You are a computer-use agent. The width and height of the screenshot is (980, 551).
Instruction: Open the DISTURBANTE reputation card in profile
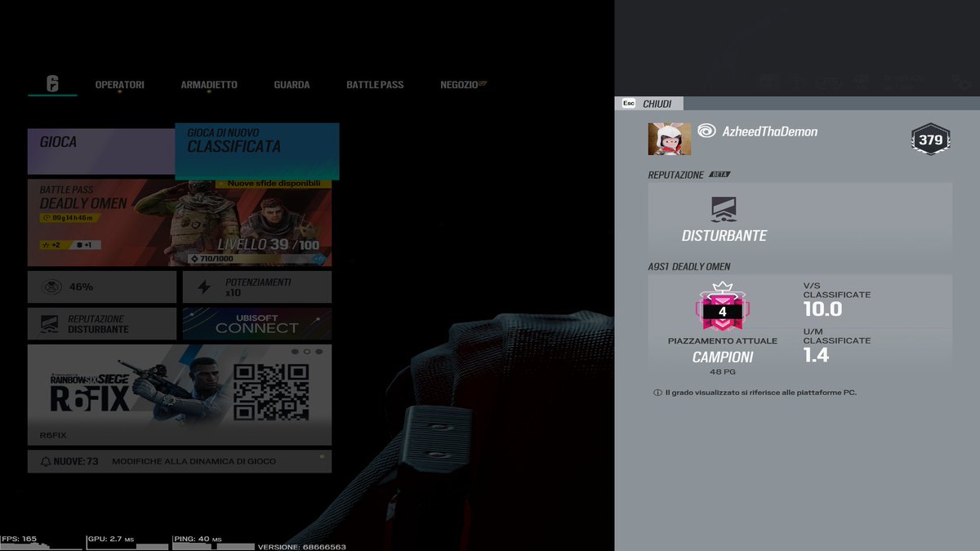pyautogui.click(x=800, y=217)
